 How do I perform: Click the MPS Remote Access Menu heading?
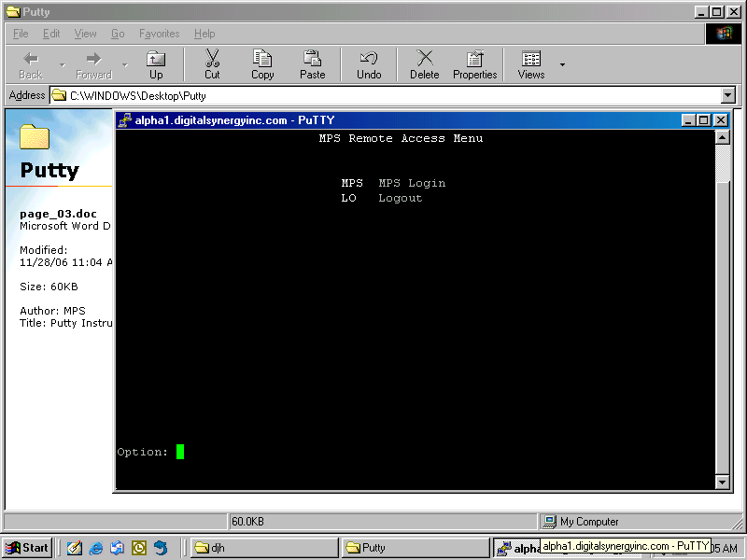[402, 138]
